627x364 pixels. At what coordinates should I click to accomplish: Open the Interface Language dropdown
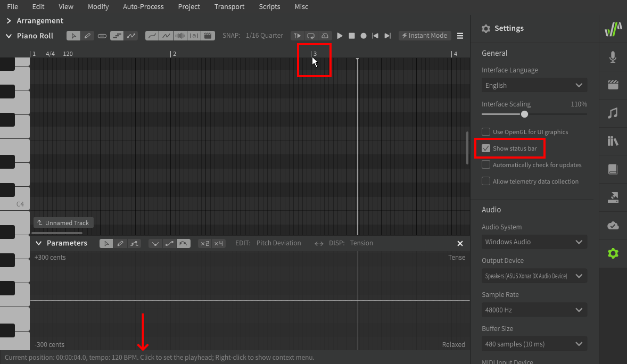(534, 85)
